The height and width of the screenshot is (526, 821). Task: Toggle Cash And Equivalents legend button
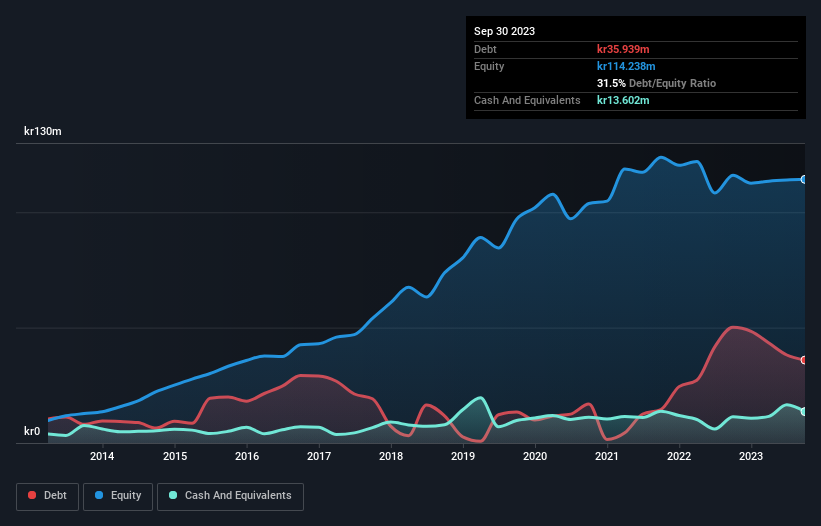pos(230,496)
